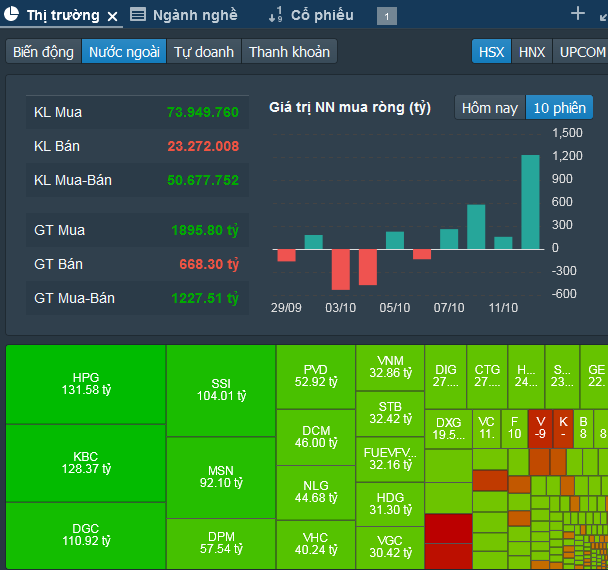
Task: Select the 10 phiên chart period
Action: pyautogui.click(x=560, y=107)
